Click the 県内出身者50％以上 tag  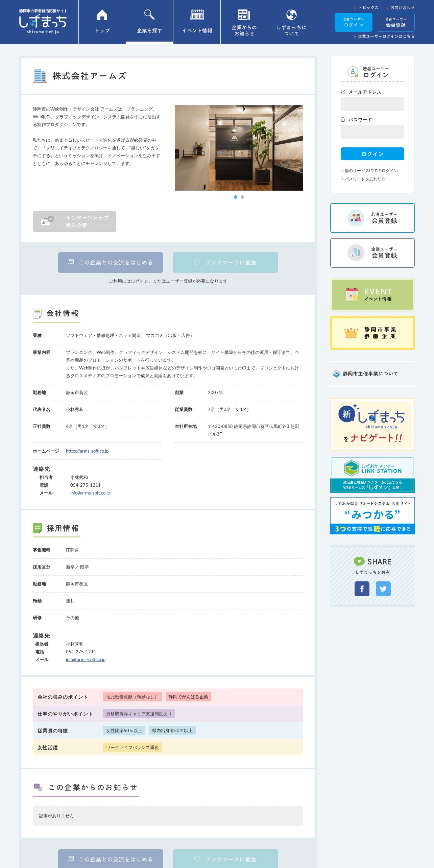tap(172, 730)
